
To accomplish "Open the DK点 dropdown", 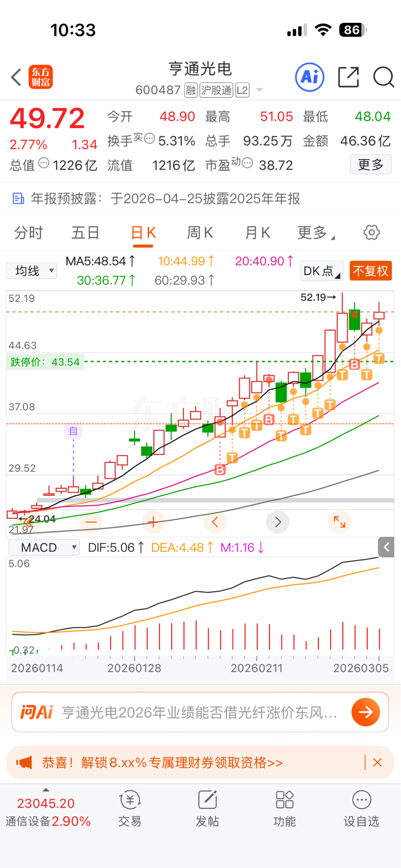I will pos(321,271).
